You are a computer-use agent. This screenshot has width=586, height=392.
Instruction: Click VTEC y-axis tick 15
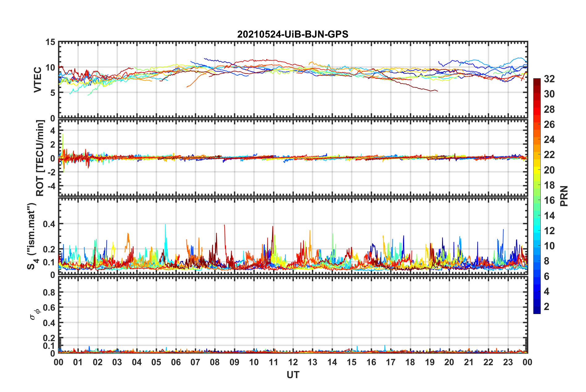50,42
